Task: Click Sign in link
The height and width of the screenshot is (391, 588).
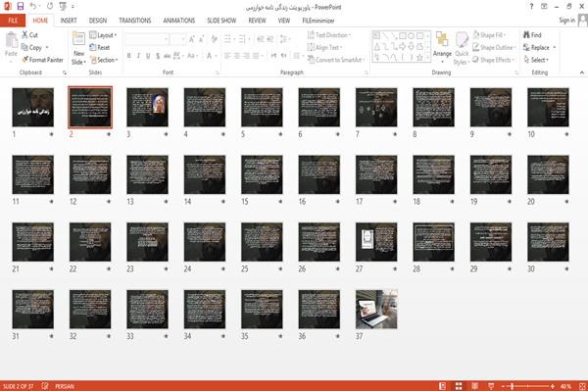Action: click(x=566, y=21)
